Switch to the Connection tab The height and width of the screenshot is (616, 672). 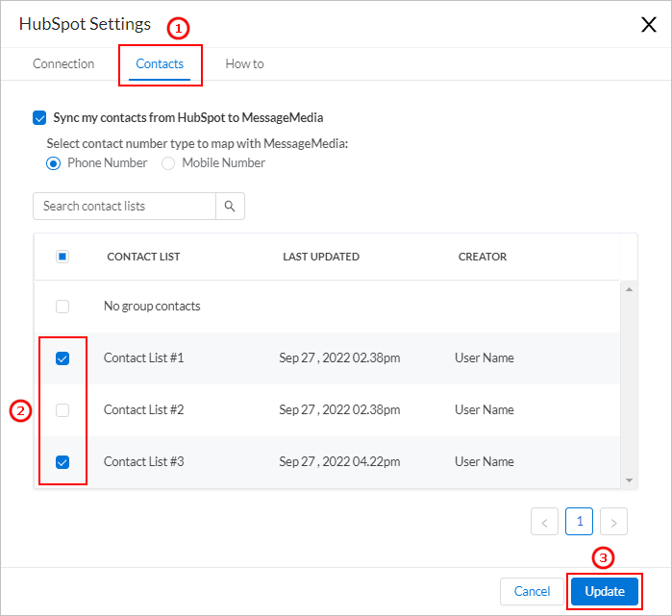click(x=63, y=63)
